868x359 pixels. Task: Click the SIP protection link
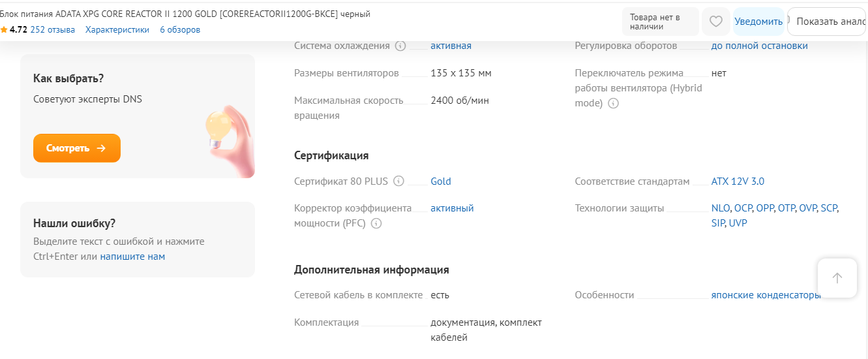(719, 223)
